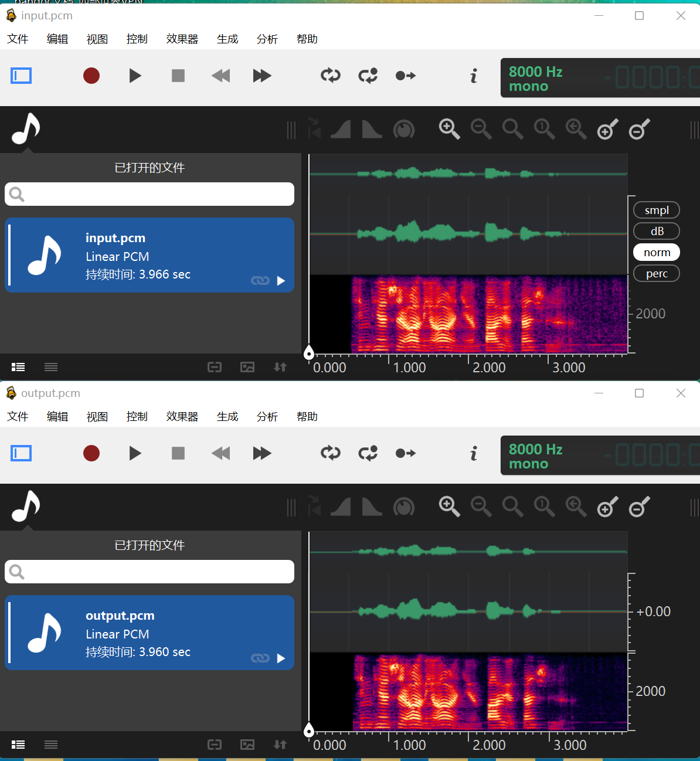Toggle loop-with-record icon in output.pcm window
The image size is (700, 761).
pos(368,453)
